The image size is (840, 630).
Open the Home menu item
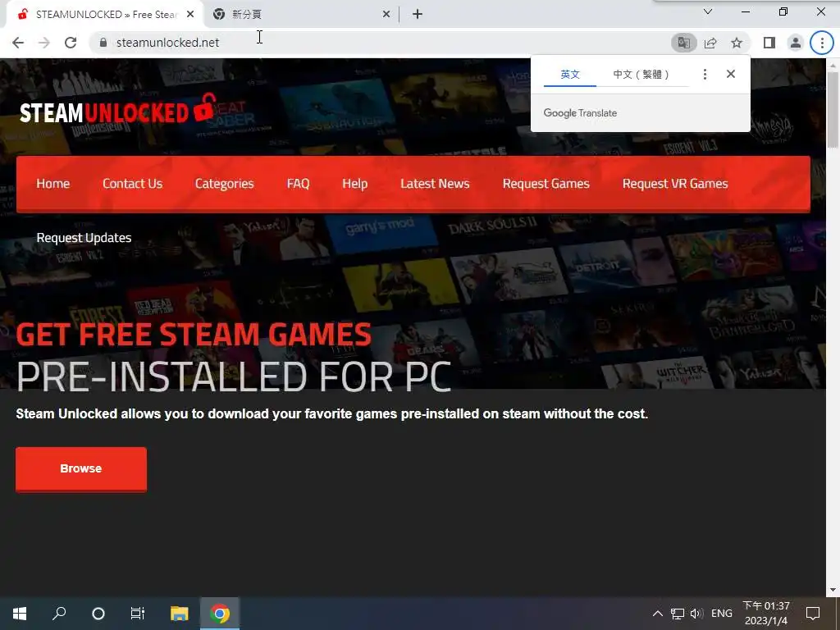[53, 184]
